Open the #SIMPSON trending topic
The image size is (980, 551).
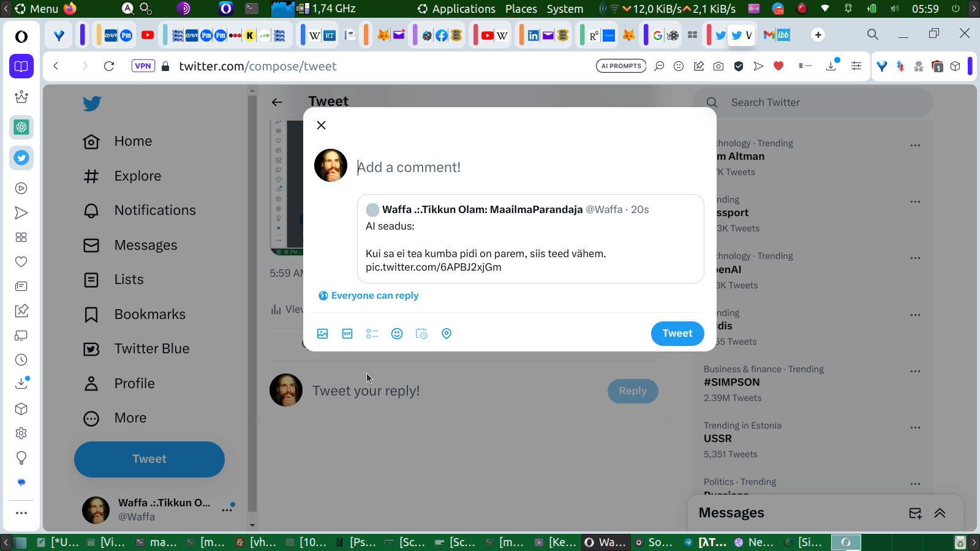pos(732,383)
